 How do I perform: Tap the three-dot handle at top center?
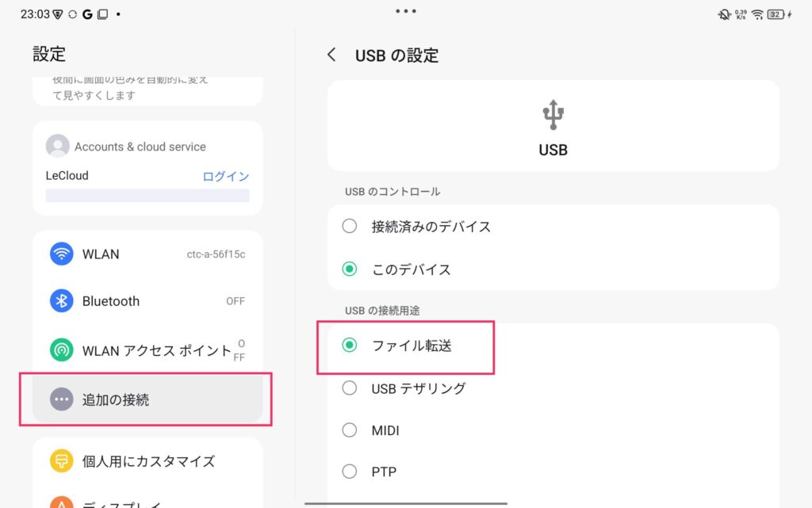click(x=406, y=11)
